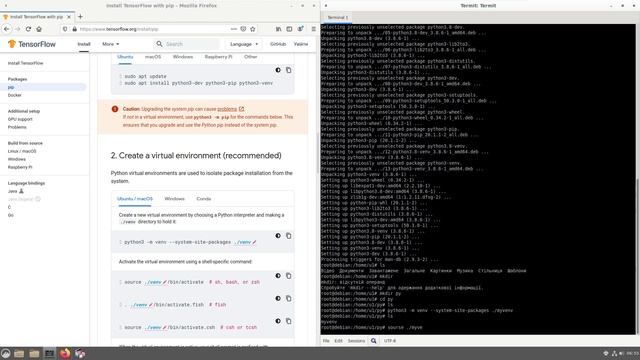Open the terminal from the taskbar
The height and width of the screenshot is (360, 640).
pyautogui.click(x=49, y=353)
